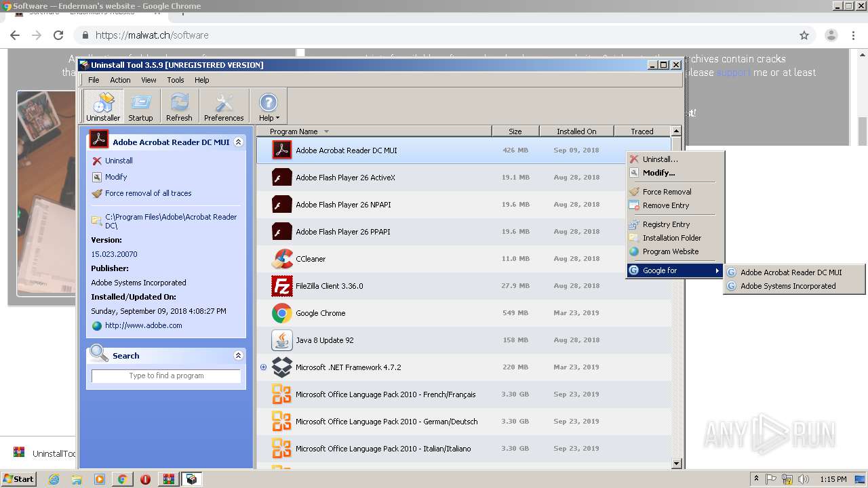Viewport: 868px width, 488px height.
Task: Google for Adobe Acrobat Reader DC MUI
Action: point(794,272)
